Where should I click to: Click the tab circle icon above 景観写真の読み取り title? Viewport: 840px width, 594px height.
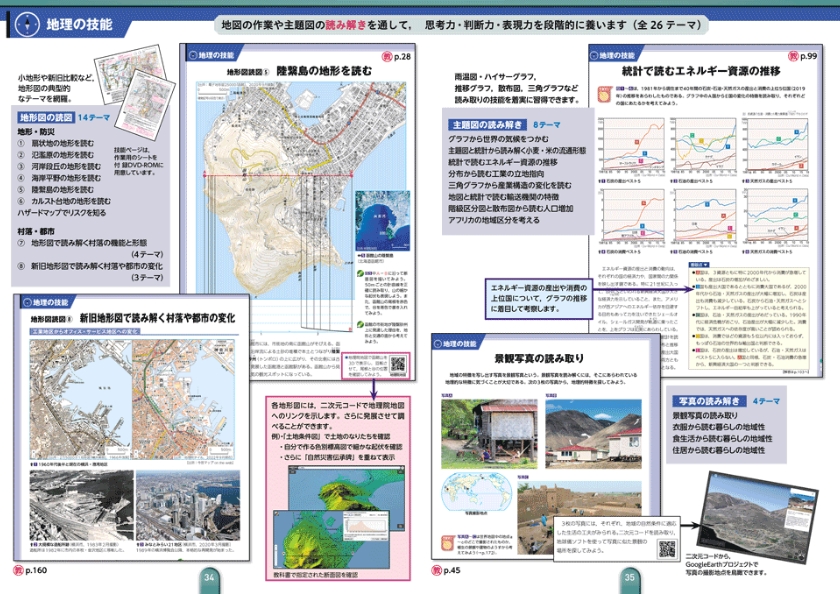pyautogui.click(x=438, y=343)
